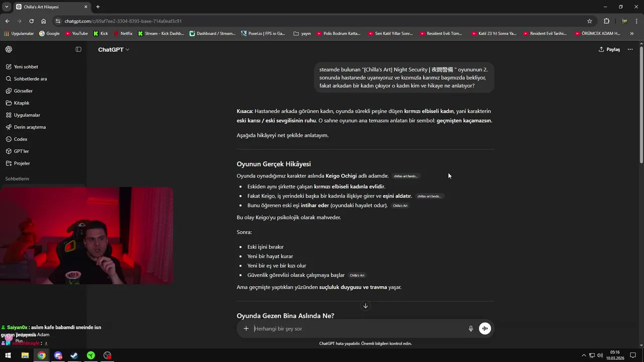
Task: Click the plus attach button in the composer
Action: (246, 329)
